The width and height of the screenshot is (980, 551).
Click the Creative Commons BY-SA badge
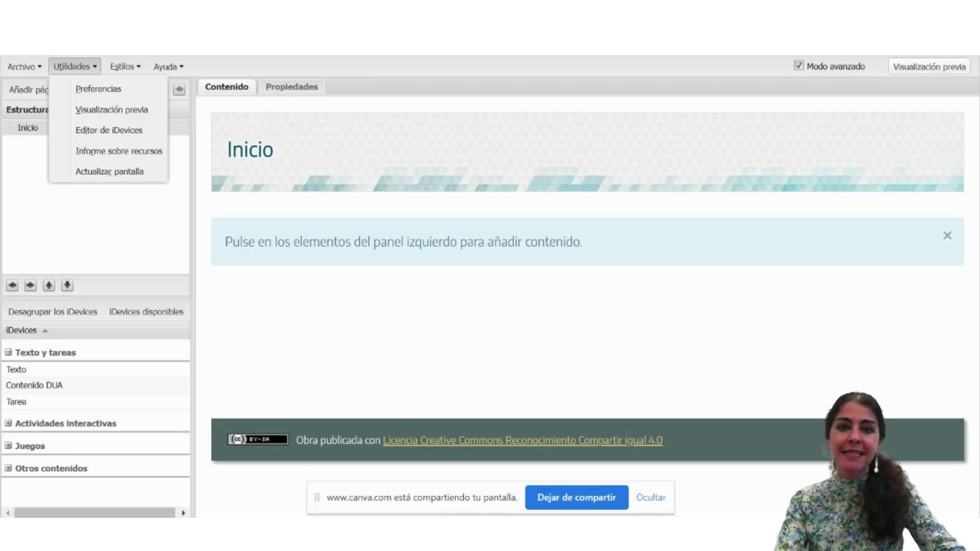258,439
